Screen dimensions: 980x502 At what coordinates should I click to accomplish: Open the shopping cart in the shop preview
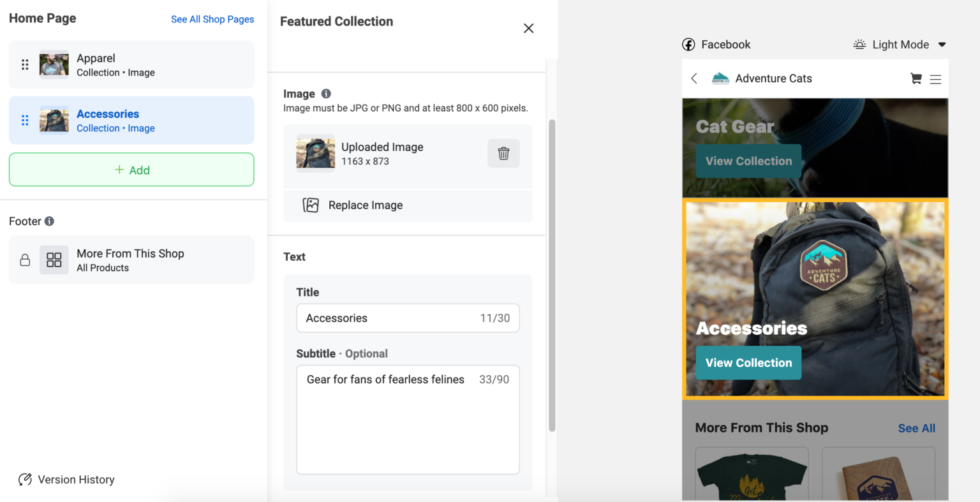tap(915, 78)
